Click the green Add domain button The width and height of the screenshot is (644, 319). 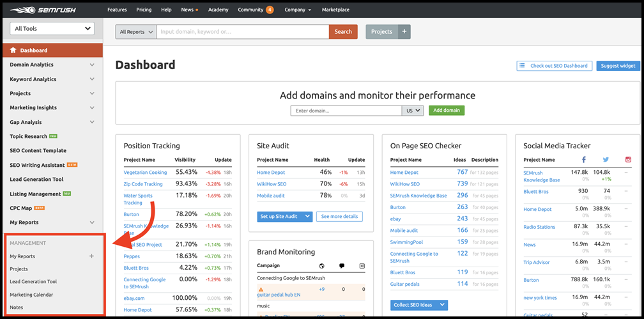point(447,111)
